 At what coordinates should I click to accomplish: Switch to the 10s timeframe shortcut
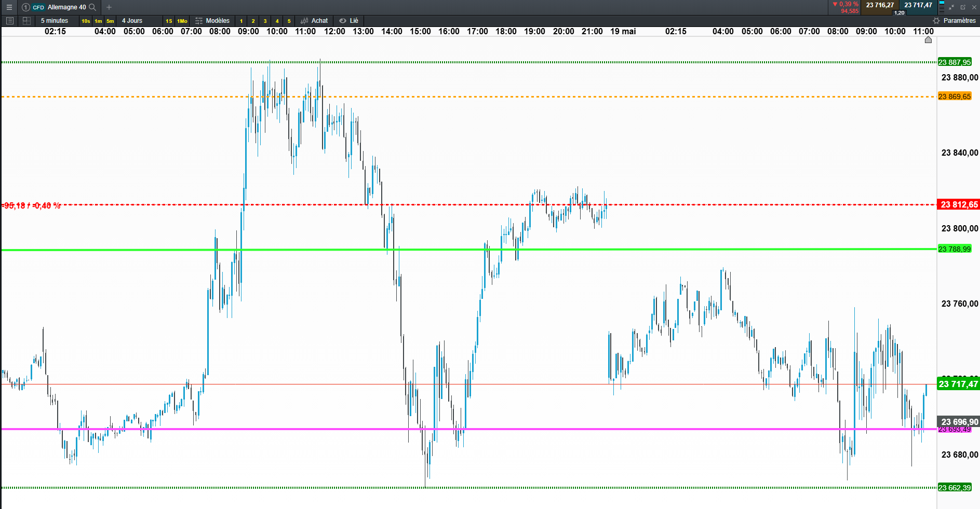coord(86,21)
